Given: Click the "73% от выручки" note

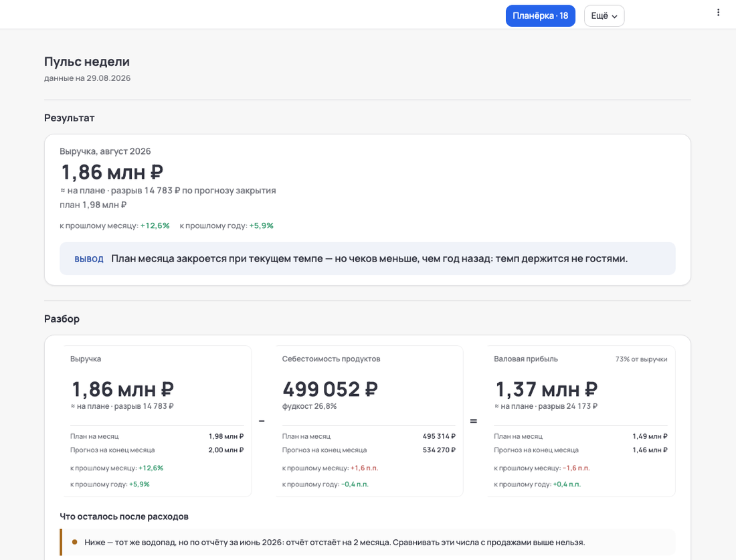Looking at the screenshot, I should 641,359.
